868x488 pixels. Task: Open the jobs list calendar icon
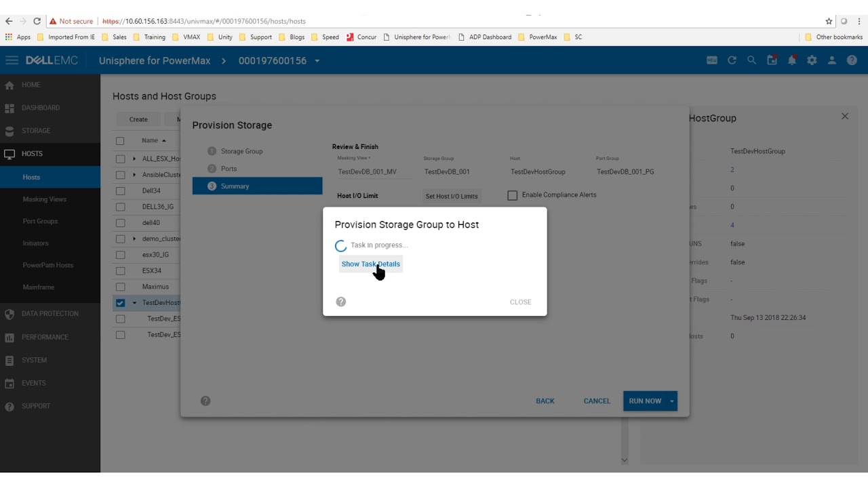click(x=772, y=60)
